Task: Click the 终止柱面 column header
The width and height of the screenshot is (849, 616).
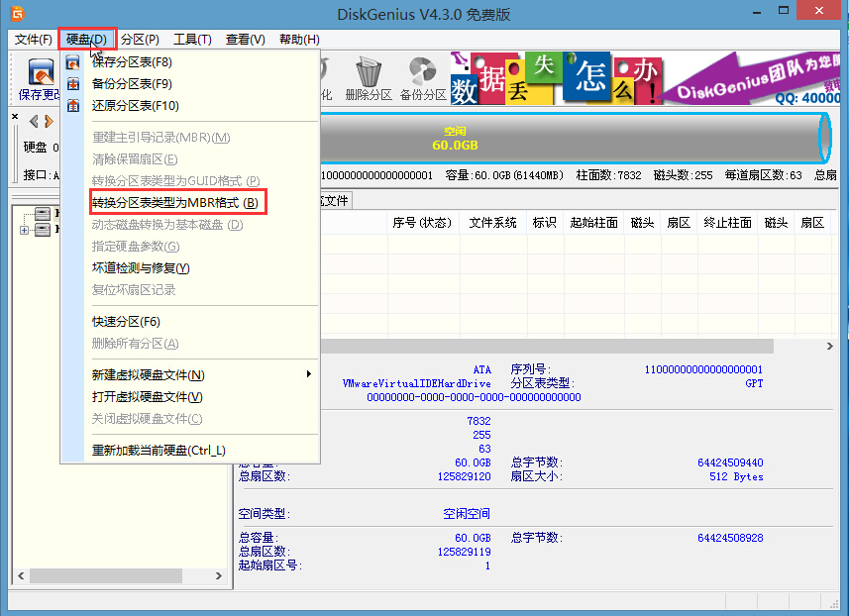Action: coord(728,223)
